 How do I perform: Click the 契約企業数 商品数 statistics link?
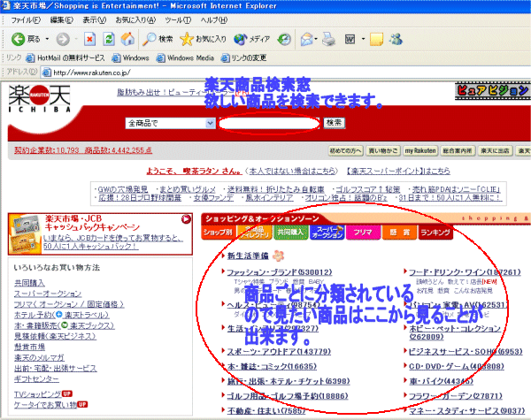(83, 150)
